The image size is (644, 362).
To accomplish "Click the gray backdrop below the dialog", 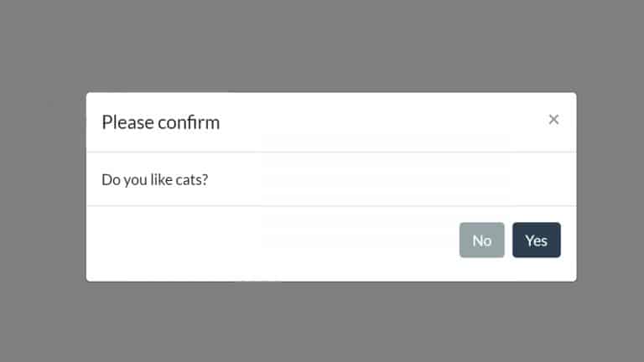I will (x=322, y=323).
